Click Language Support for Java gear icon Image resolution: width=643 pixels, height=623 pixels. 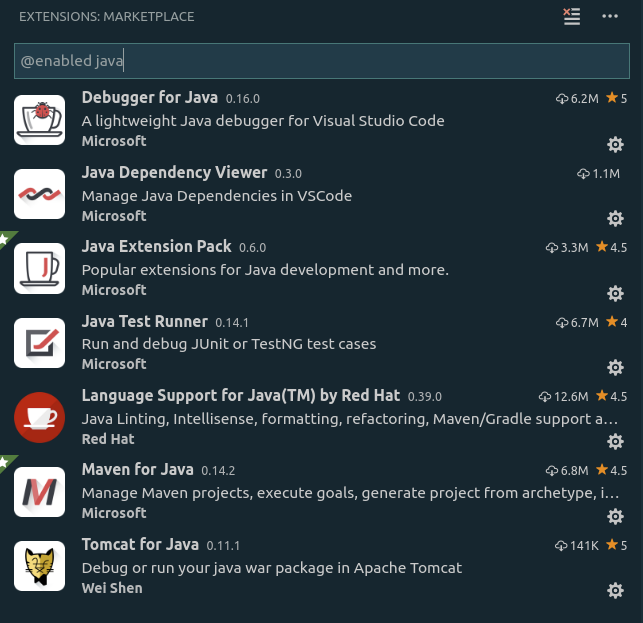616,442
